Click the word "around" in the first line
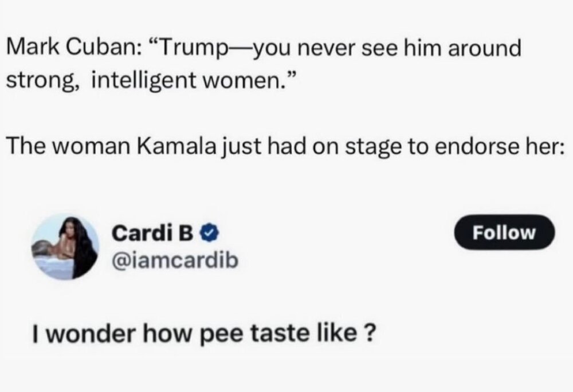 click(x=485, y=49)
